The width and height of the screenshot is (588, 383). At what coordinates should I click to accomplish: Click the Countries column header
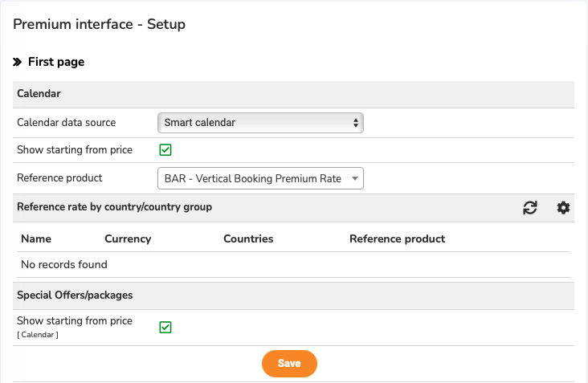248,238
